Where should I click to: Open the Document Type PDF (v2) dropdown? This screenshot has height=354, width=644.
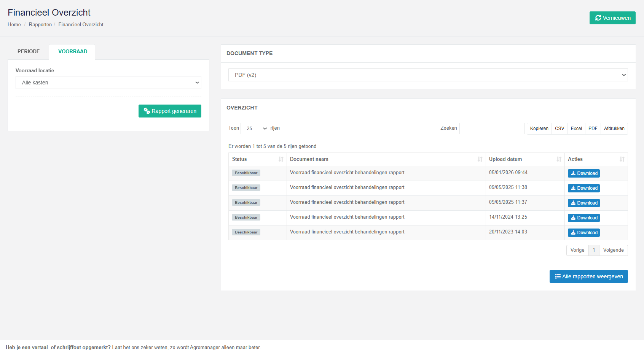(x=428, y=75)
